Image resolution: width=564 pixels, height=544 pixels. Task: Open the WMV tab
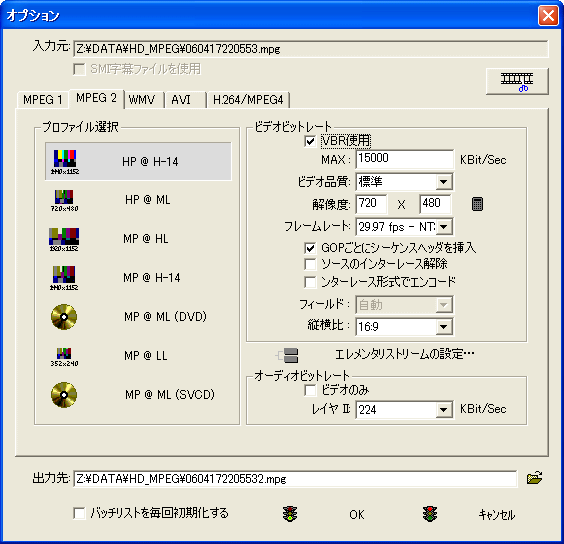pyautogui.click(x=144, y=100)
